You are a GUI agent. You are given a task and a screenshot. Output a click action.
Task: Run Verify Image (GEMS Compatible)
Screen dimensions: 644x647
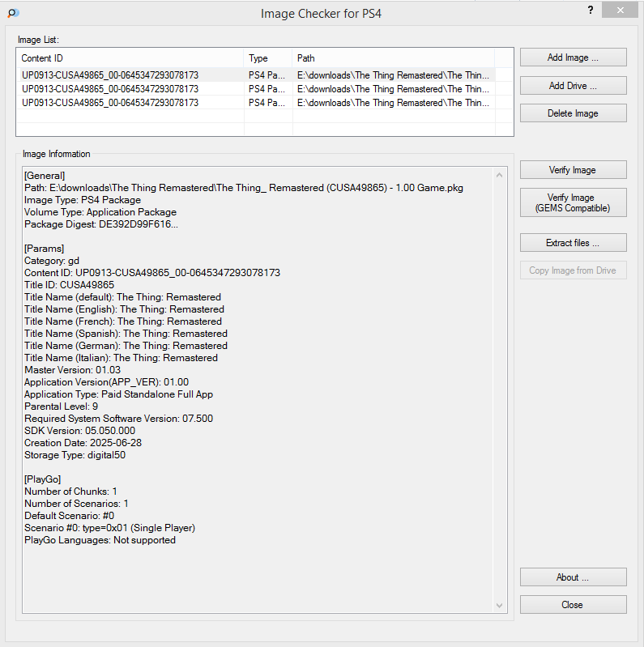click(573, 202)
